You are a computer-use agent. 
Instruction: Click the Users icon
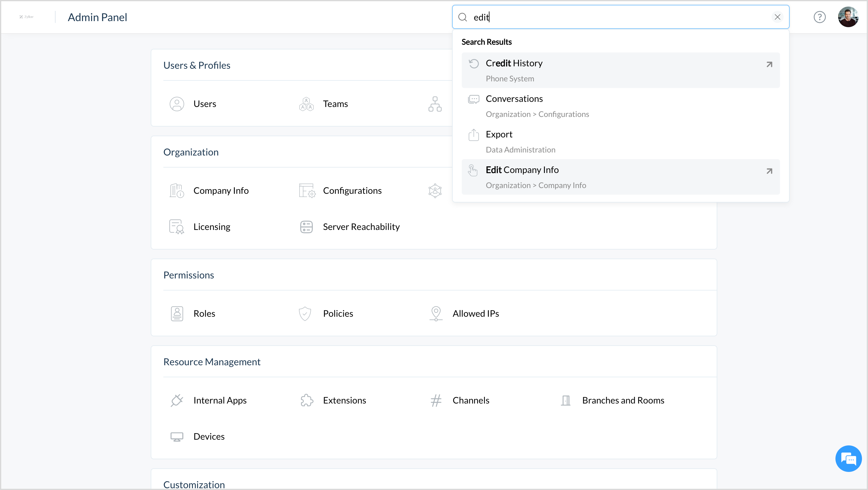(177, 104)
